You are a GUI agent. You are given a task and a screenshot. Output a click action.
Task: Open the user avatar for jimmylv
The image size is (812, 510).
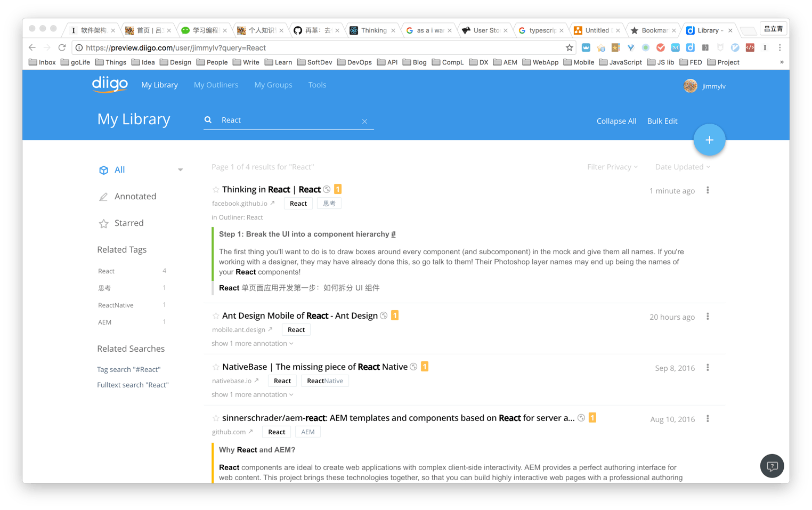click(x=691, y=86)
